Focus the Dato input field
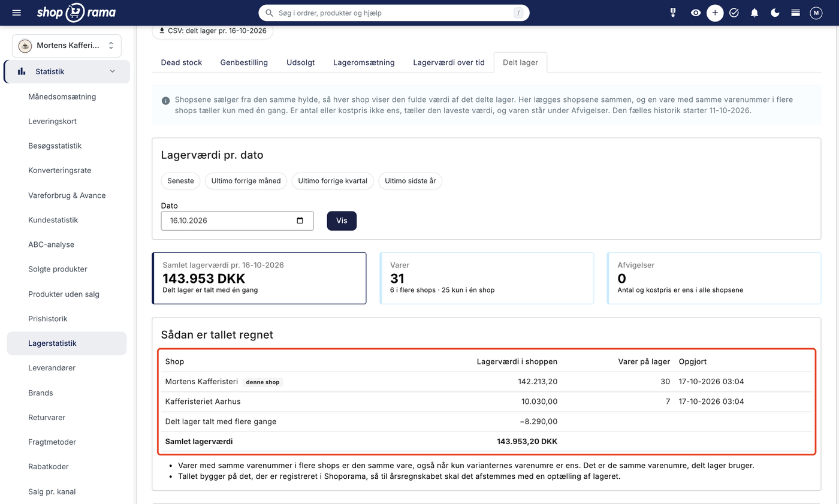839x504 pixels. point(237,221)
